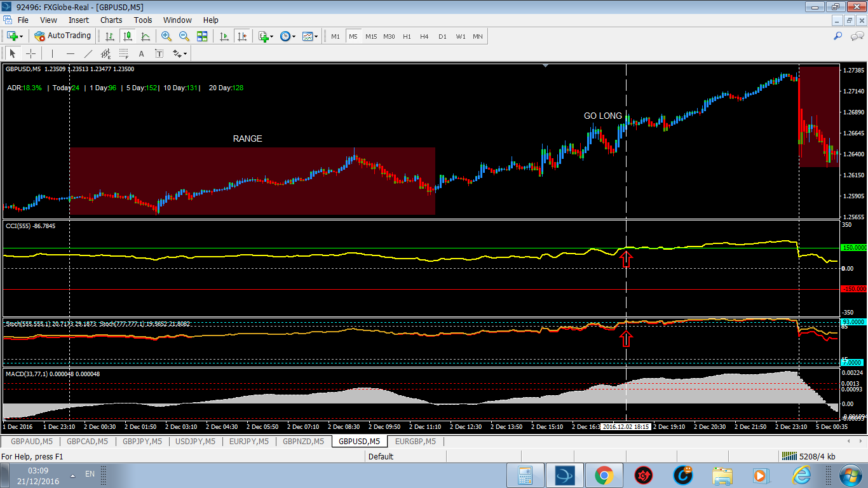Pick the horizontal line drawing tool

[70, 53]
